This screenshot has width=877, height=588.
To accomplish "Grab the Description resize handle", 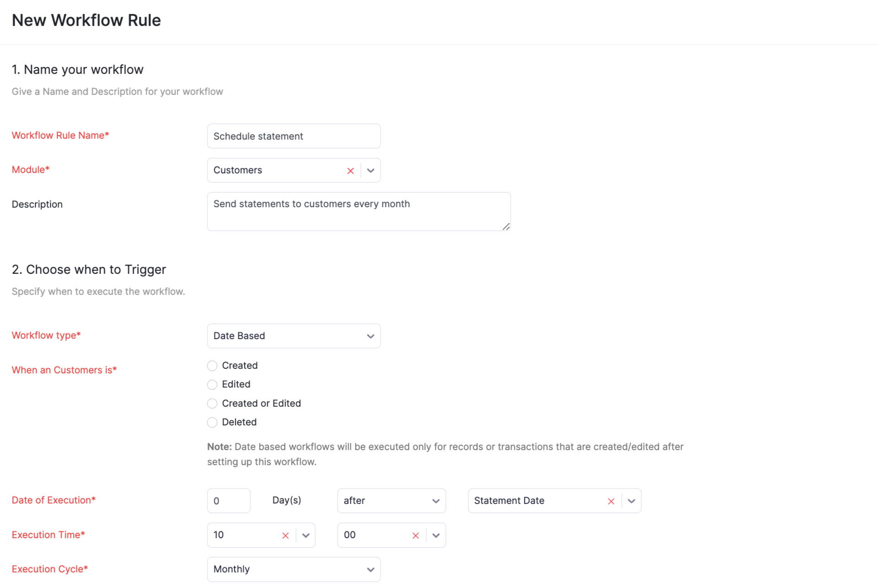I will 506,226.
